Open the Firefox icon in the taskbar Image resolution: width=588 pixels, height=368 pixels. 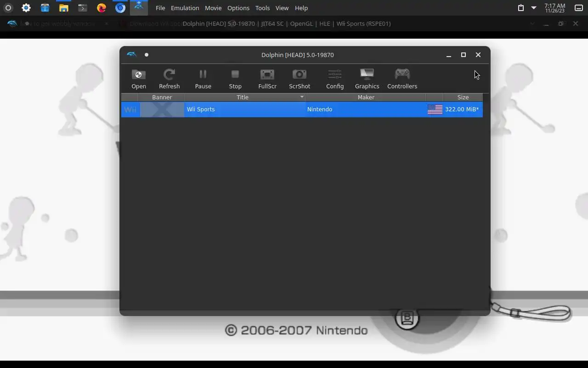102,8
